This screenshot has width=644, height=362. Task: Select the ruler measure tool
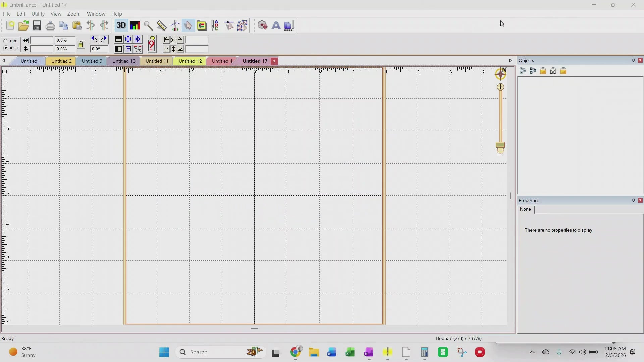161,25
